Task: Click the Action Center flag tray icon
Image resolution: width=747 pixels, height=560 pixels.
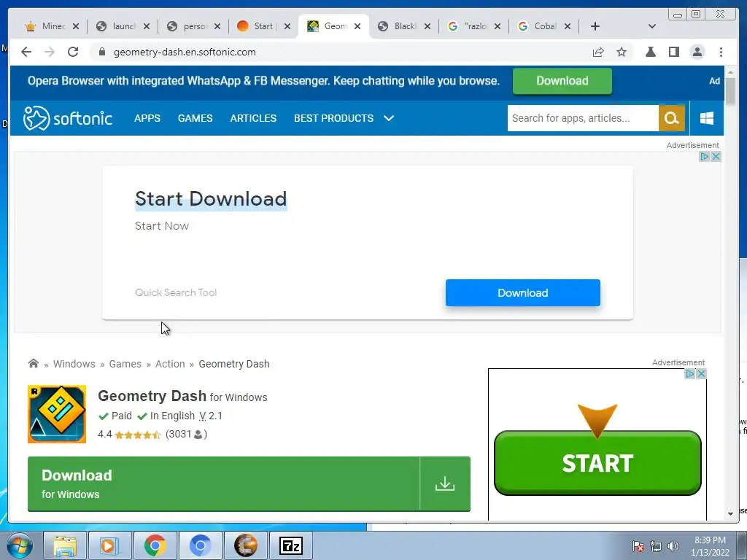Action: (x=638, y=546)
